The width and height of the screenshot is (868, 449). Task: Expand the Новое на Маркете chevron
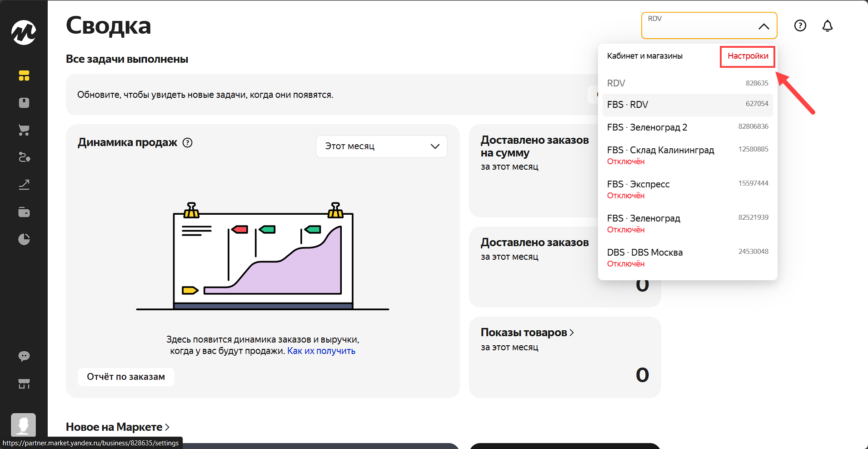pos(167,427)
